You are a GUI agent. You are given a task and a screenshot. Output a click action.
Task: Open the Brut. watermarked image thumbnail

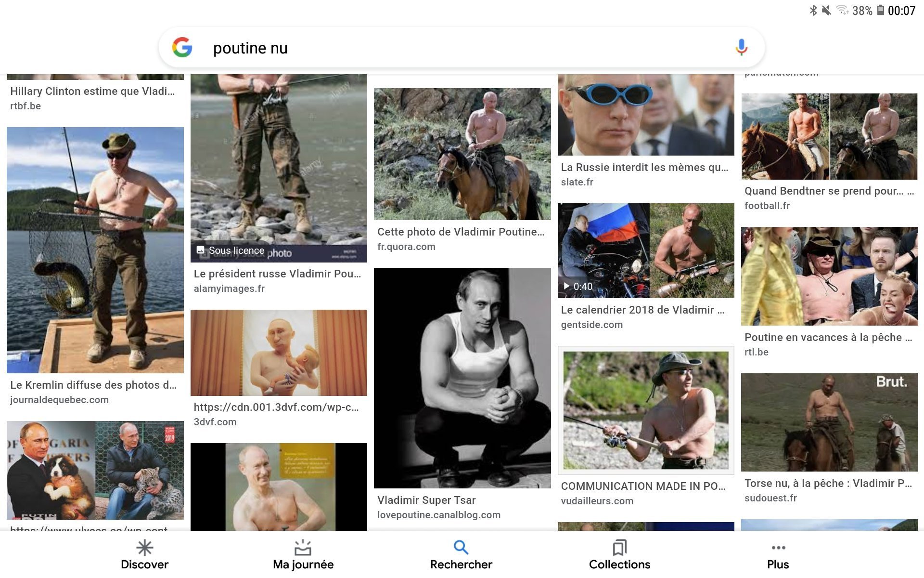point(830,422)
